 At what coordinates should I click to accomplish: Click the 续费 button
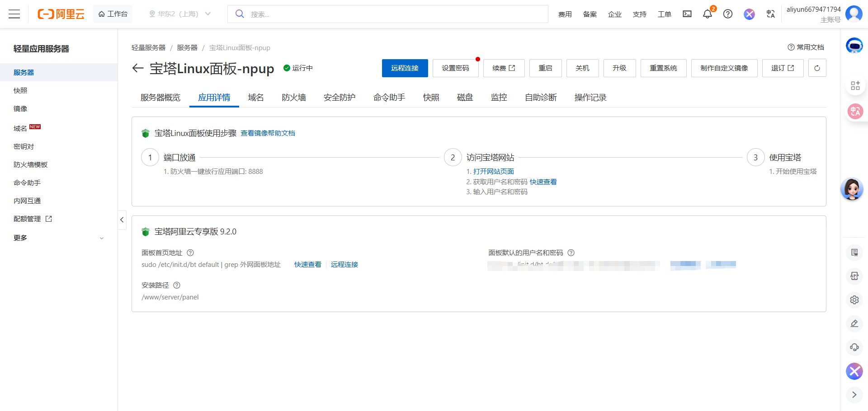point(504,68)
